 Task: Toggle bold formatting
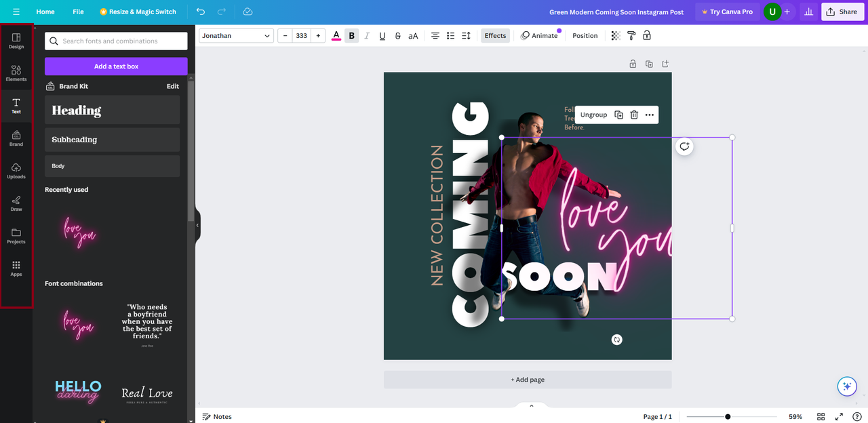pyautogui.click(x=351, y=36)
